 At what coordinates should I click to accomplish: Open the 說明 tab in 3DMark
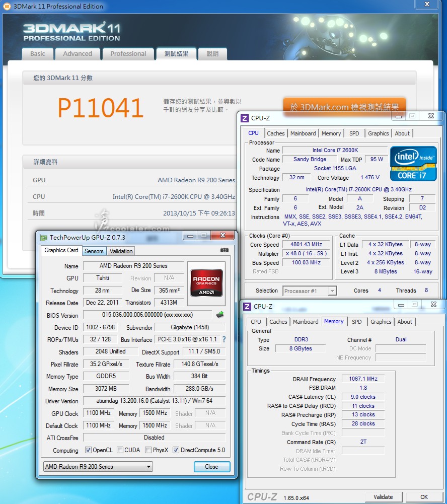[x=212, y=54]
